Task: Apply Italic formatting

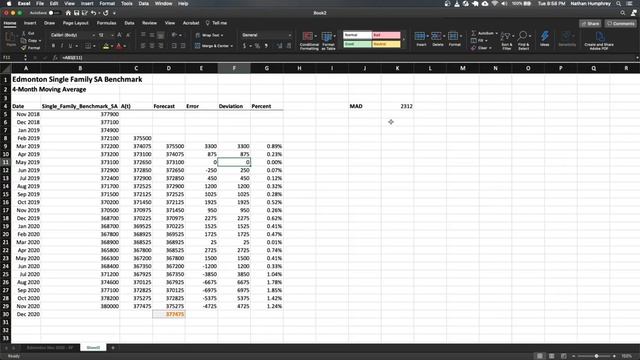Action: (62, 46)
